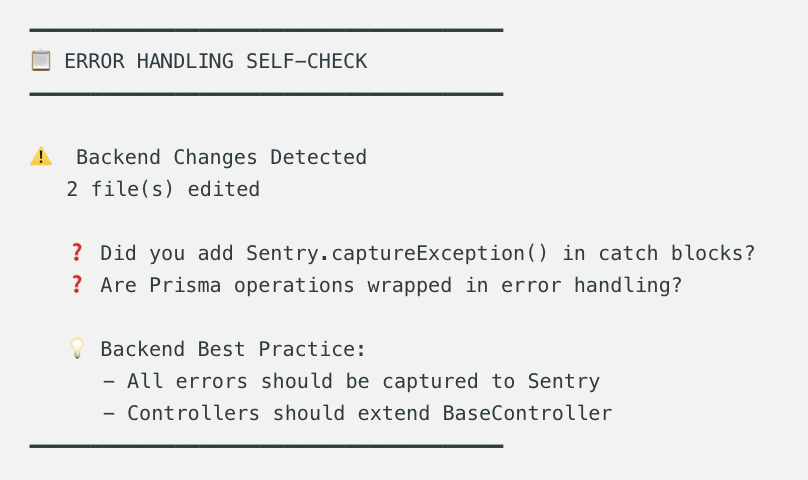The image size is (808, 480).
Task: Click the Backend Changes Detected text
Action: click(221, 157)
